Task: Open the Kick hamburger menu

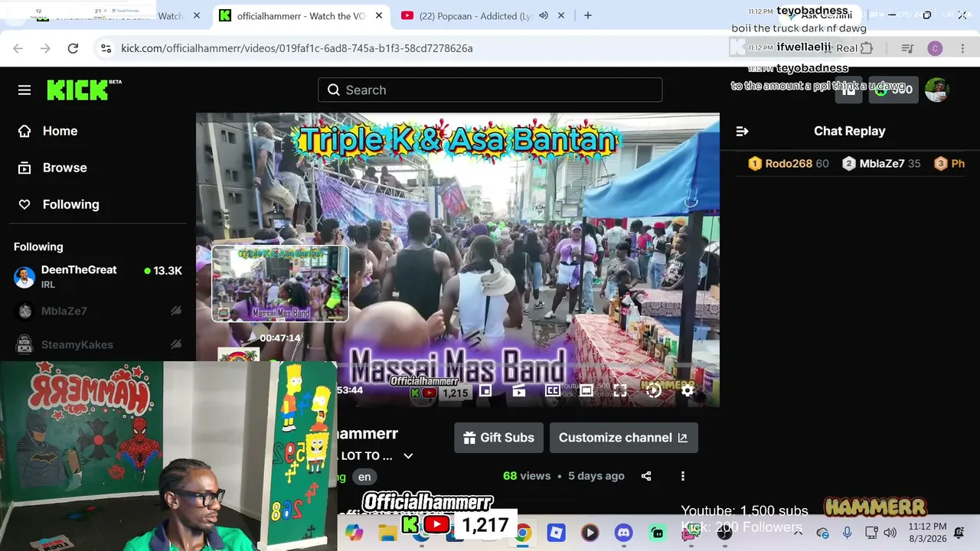Action: point(24,90)
